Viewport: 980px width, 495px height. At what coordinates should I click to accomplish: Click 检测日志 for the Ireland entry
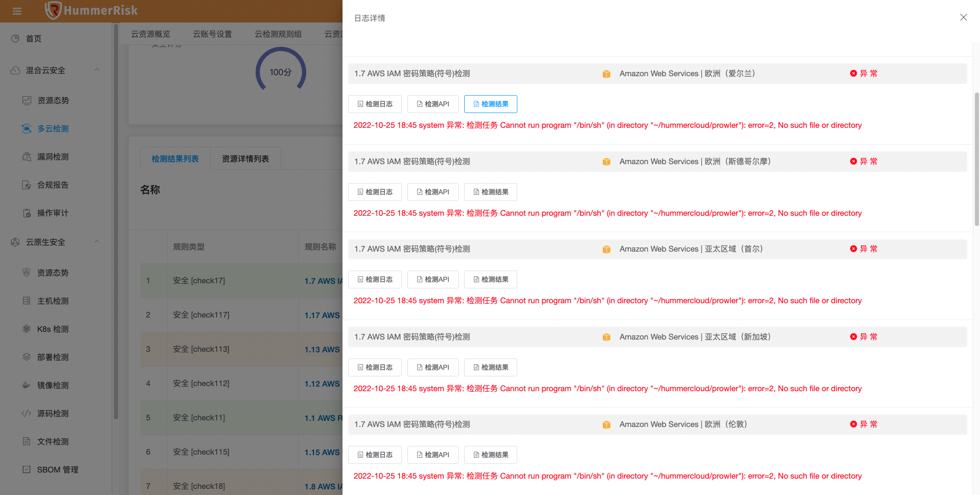[x=375, y=104]
